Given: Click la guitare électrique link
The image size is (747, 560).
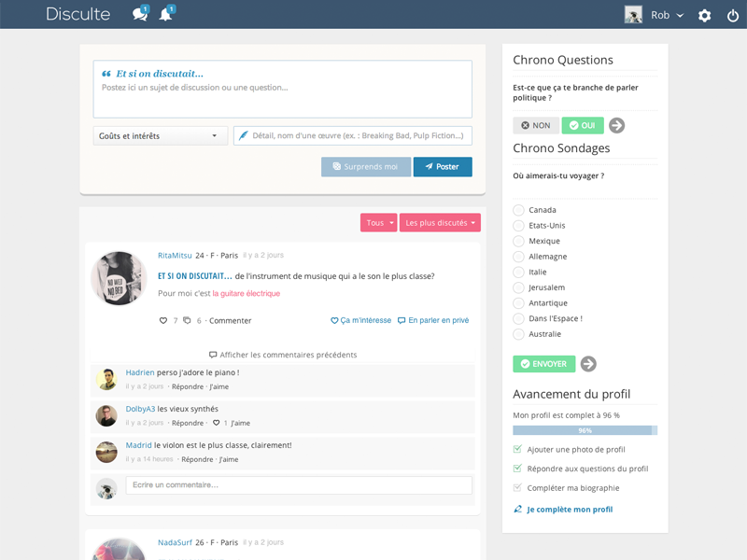Looking at the screenshot, I should tap(247, 293).
